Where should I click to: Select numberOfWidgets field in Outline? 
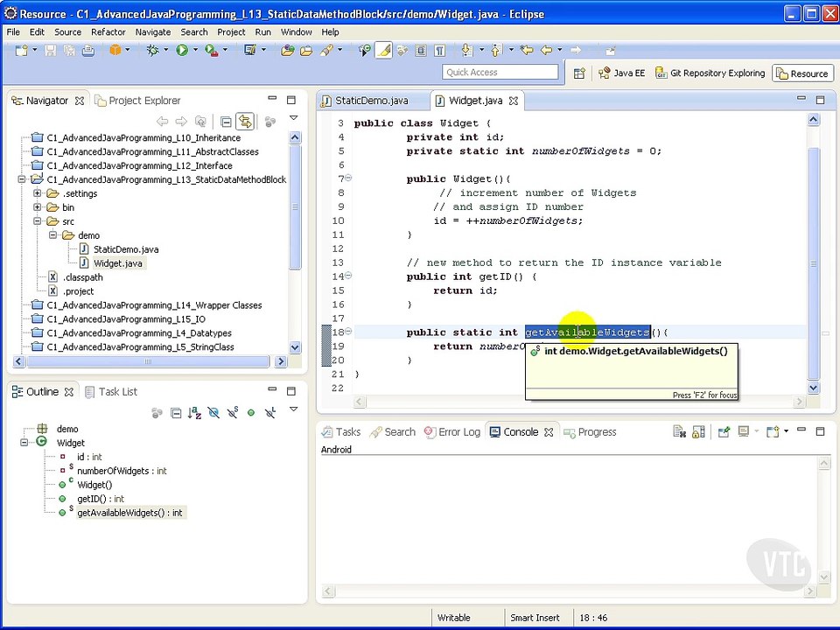tap(122, 471)
